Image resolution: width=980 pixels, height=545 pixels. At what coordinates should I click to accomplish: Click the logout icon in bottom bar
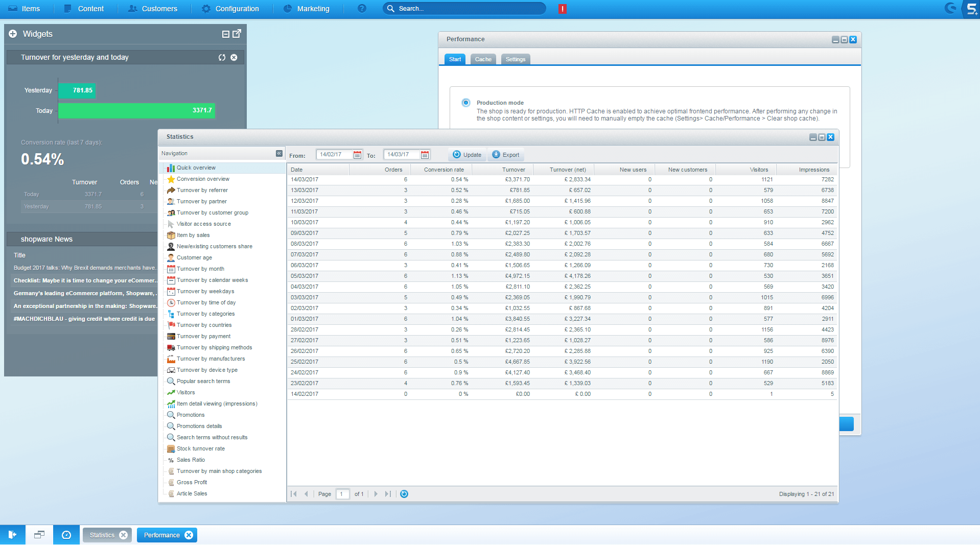click(x=13, y=535)
